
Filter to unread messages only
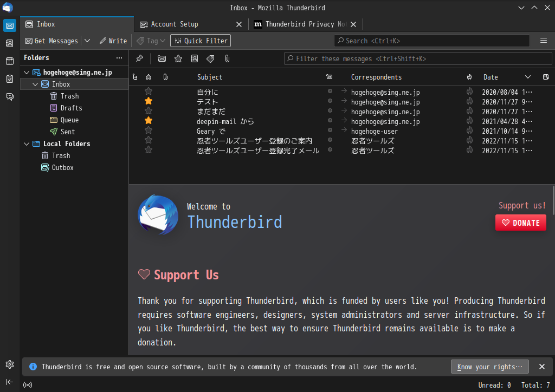tap(162, 58)
